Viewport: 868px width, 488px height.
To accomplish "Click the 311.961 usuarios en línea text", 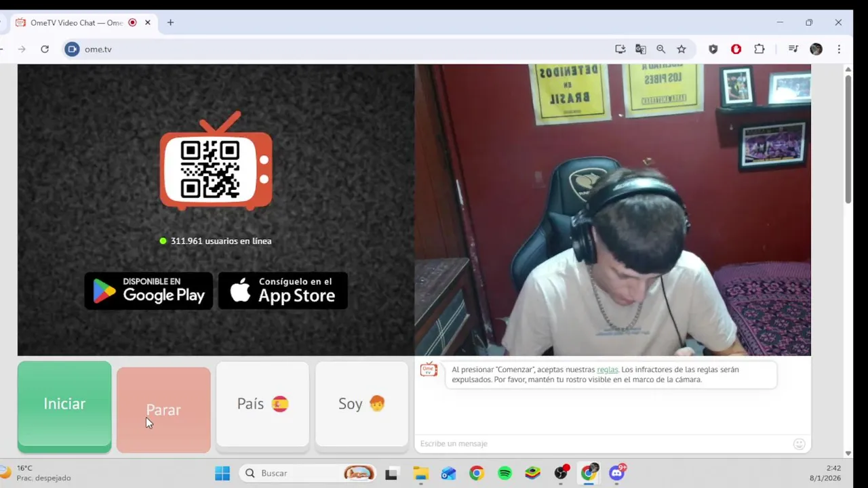I will [221, 241].
